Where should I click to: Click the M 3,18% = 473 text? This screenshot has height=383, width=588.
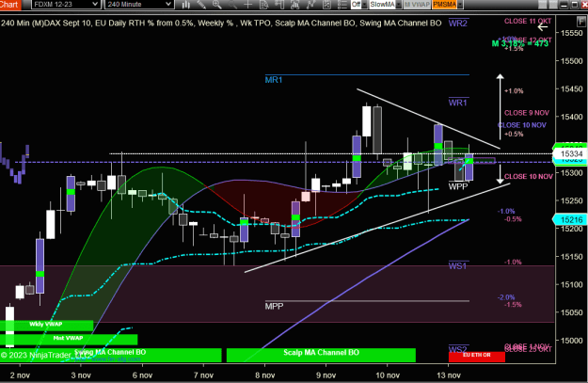(520, 43)
